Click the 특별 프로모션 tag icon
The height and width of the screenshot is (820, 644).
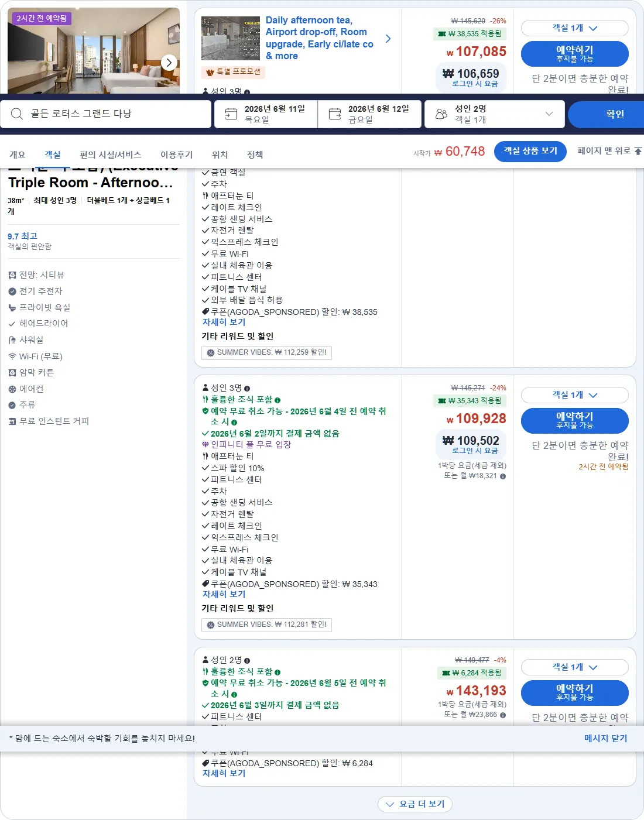click(210, 72)
